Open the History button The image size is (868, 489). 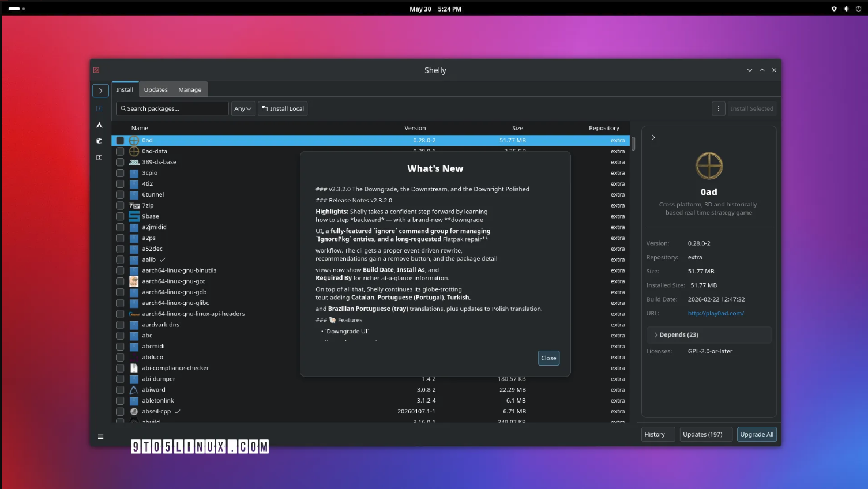pos(658,434)
